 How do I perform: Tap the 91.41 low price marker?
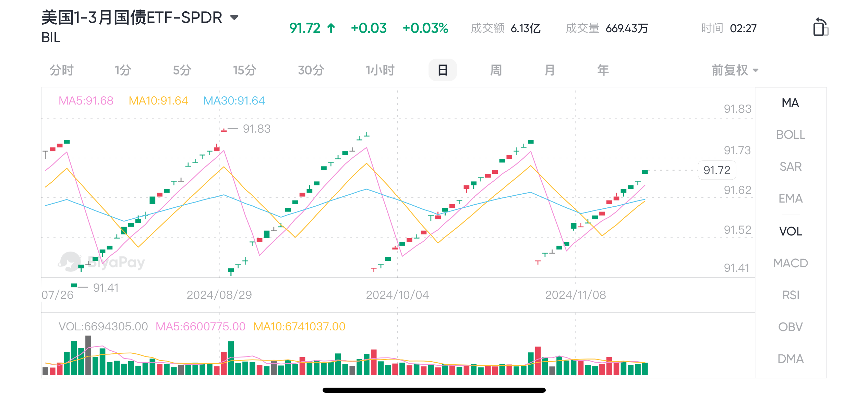pyautogui.click(x=106, y=288)
